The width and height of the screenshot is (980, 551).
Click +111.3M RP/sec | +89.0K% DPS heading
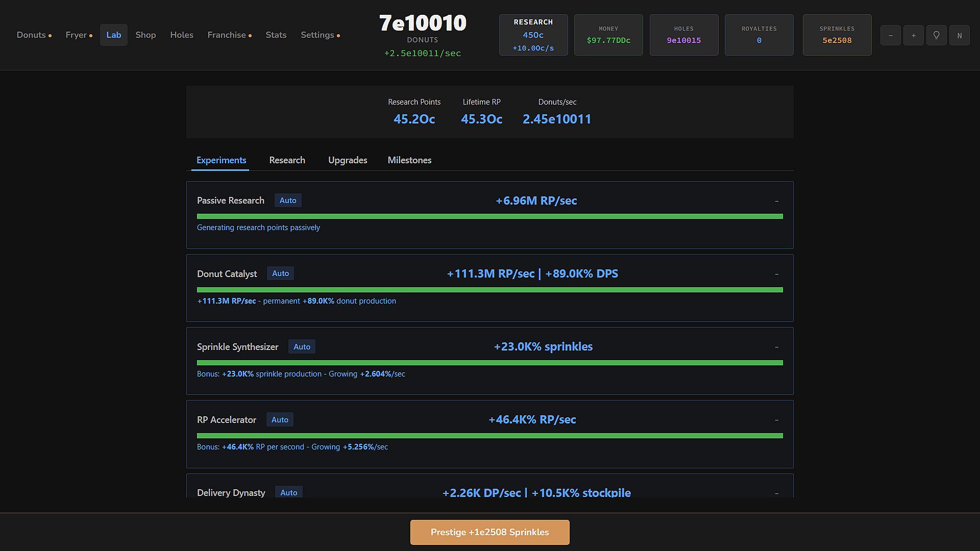(x=532, y=273)
